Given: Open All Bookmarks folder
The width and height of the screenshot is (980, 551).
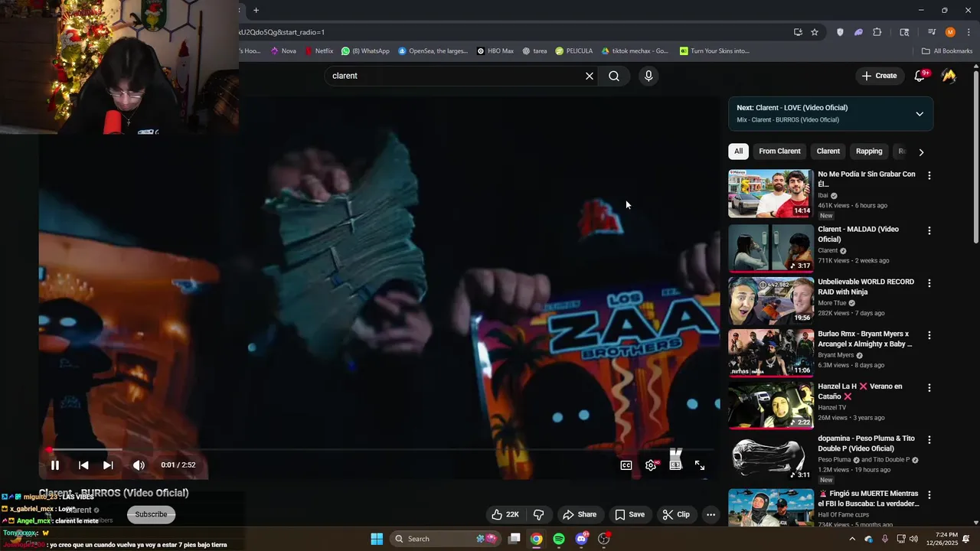Looking at the screenshot, I should coord(947,51).
